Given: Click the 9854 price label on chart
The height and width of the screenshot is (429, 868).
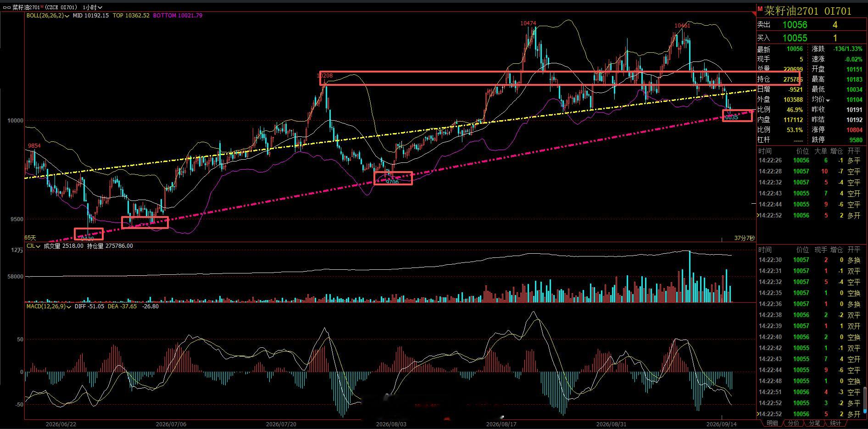Looking at the screenshot, I should (x=34, y=146).
